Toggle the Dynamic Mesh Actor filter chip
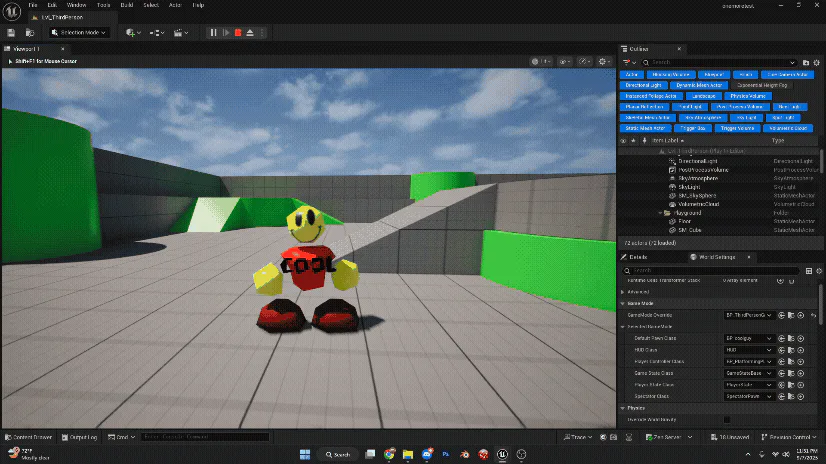The width and height of the screenshot is (826, 464). coord(699,85)
